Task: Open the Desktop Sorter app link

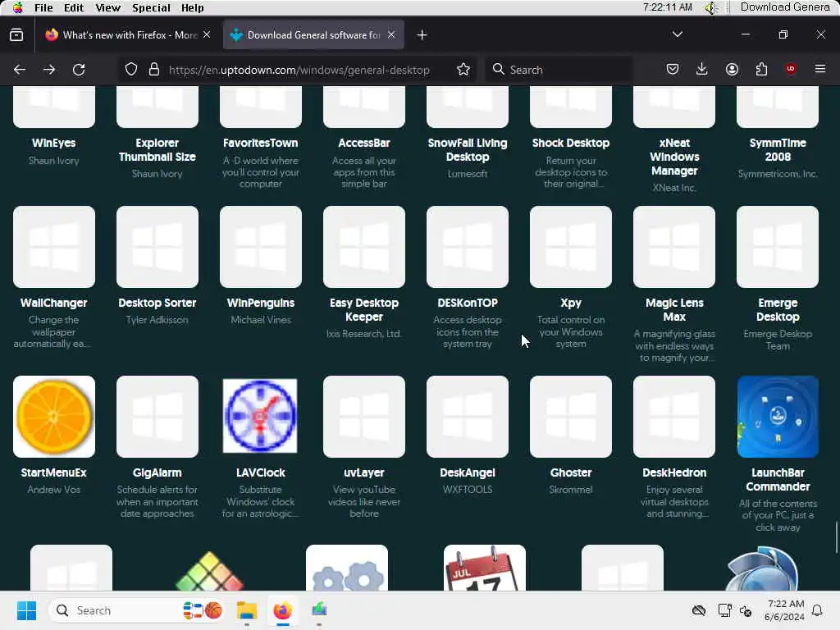Action: coord(157,303)
